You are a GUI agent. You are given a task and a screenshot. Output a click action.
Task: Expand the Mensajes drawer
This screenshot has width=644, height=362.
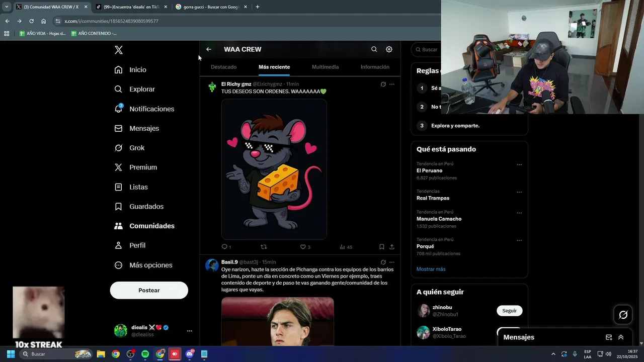[x=621, y=337]
